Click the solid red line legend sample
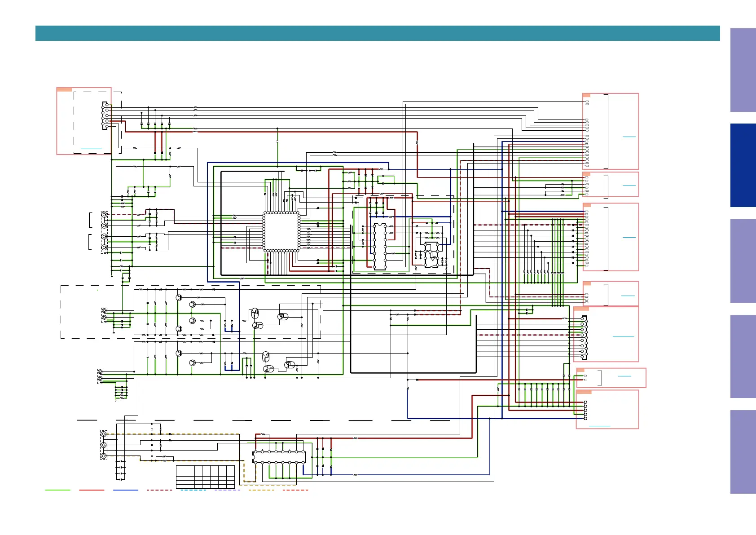Screen dimensions: 756x535 (92, 490)
